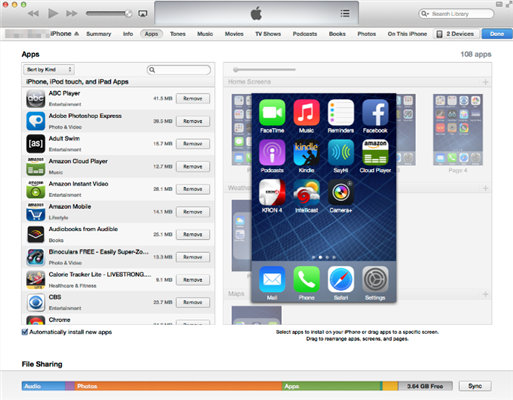Viewport: 513px width, 400px height.
Task: Click the Adult Swim app icon
Action: point(36,144)
